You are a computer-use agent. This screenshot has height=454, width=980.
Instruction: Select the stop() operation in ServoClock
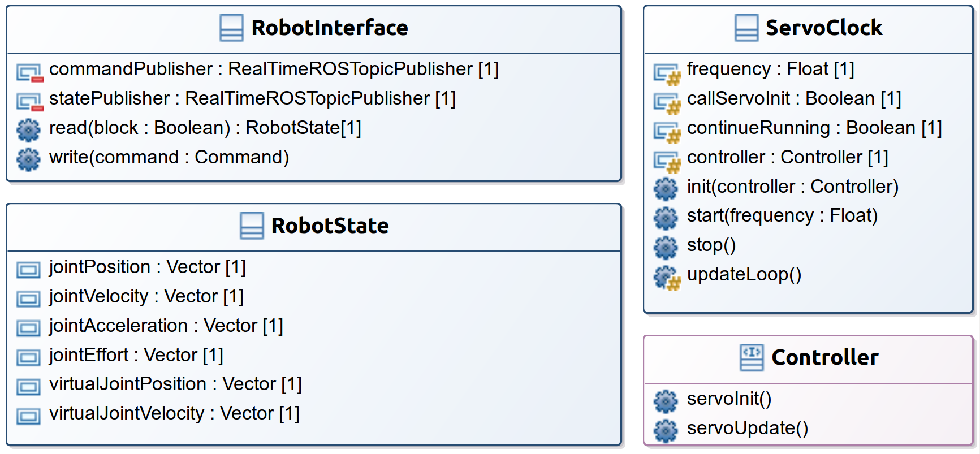(x=711, y=245)
